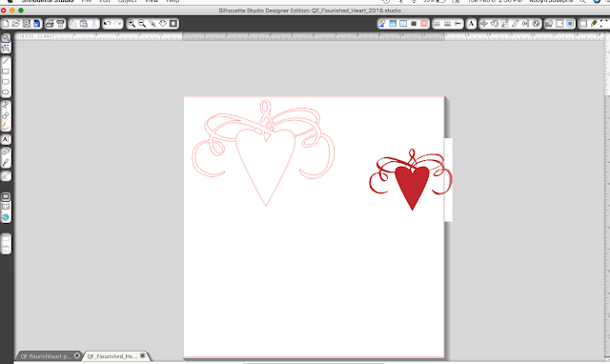Click the Save to SD card icon
The height and width of the screenshot is (364, 610).
[36, 24]
